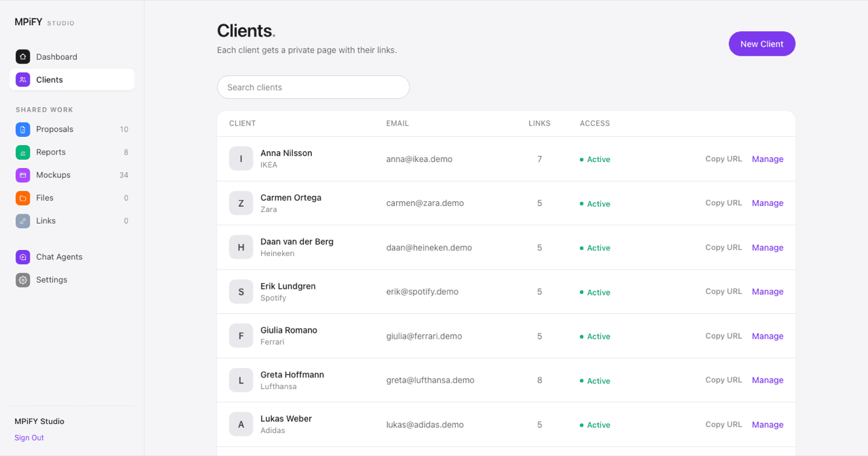868x456 pixels.
Task: Click the Spotify avatar letter S
Action: (241, 292)
